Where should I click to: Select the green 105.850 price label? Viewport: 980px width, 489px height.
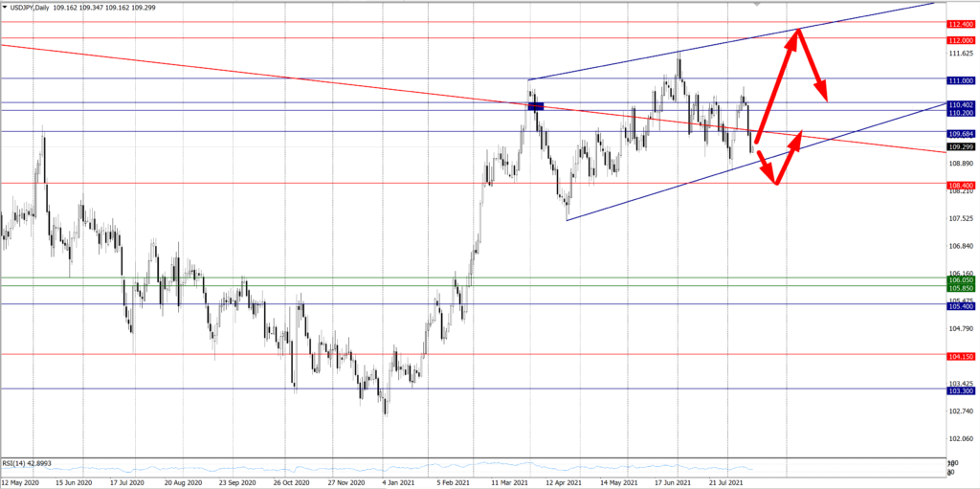click(960, 287)
